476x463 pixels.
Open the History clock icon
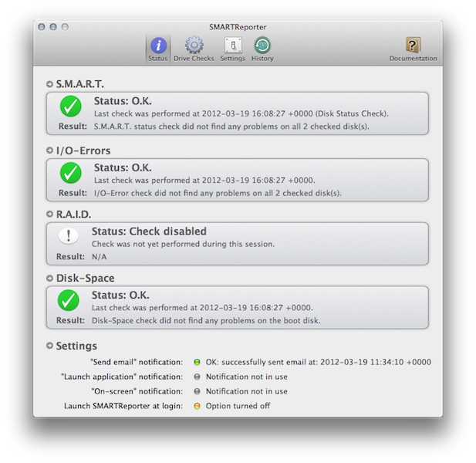click(262, 49)
